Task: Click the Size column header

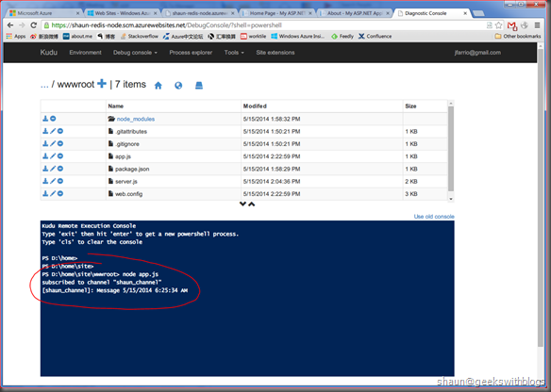Action: (x=410, y=106)
